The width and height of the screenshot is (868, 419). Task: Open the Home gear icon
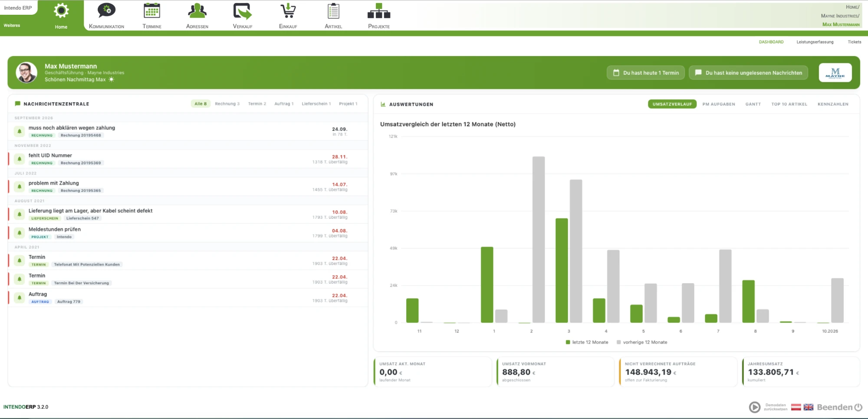tap(61, 11)
